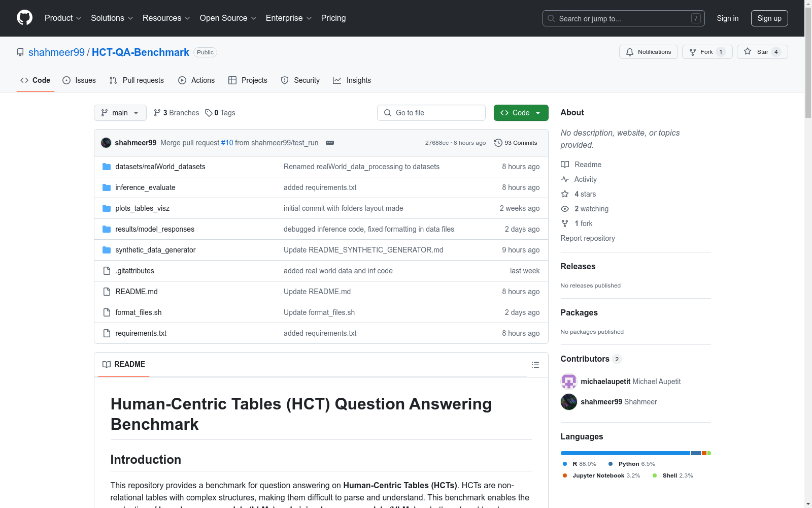The height and width of the screenshot is (508, 812).
Task: Click shahmeer99 contributor avatar in sidebar
Action: click(569, 402)
